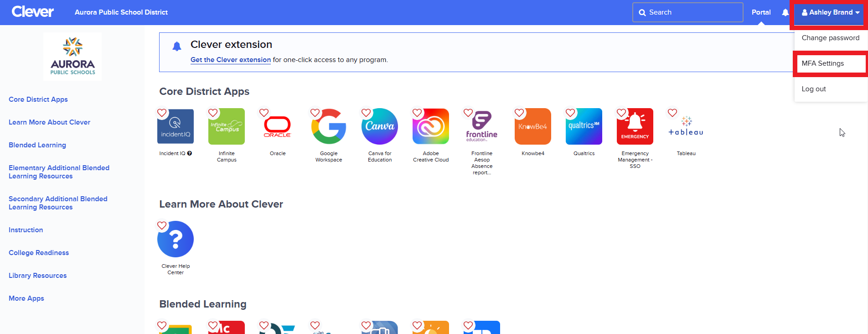
Task: Go to Learn More About Clever link
Action: coord(50,122)
